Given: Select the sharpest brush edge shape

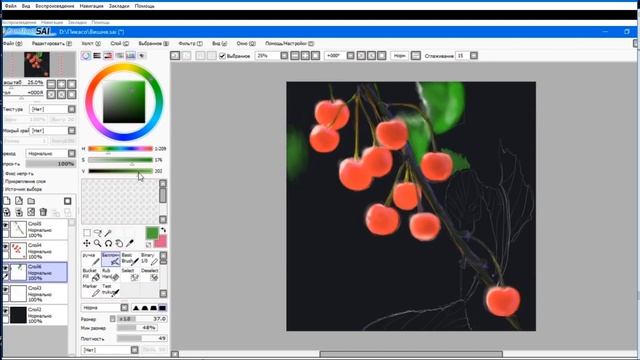Looking at the screenshot, I should tap(136, 308).
